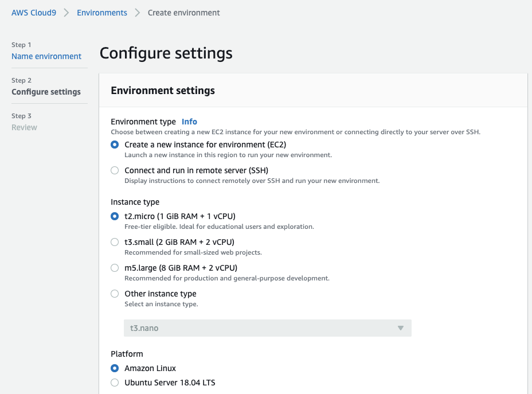Click the chevron after AWS Cloud9 breadcrumb
Image resolution: width=532 pixels, height=394 pixels.
coord(66,13)
